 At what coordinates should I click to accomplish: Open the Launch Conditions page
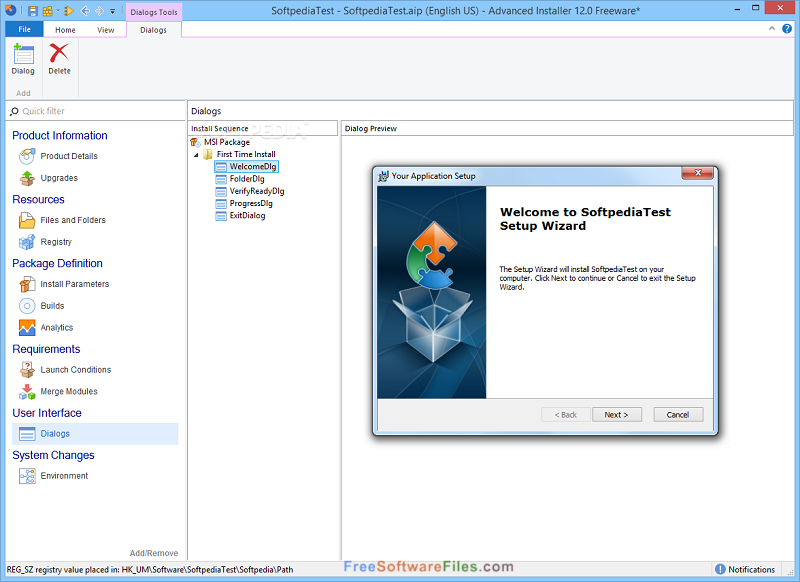(76, 369)
